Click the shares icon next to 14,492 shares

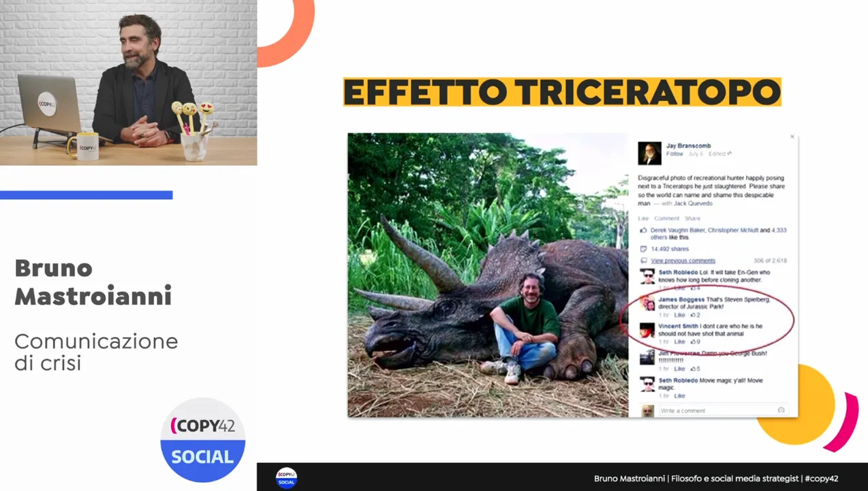tap(643, 249)
